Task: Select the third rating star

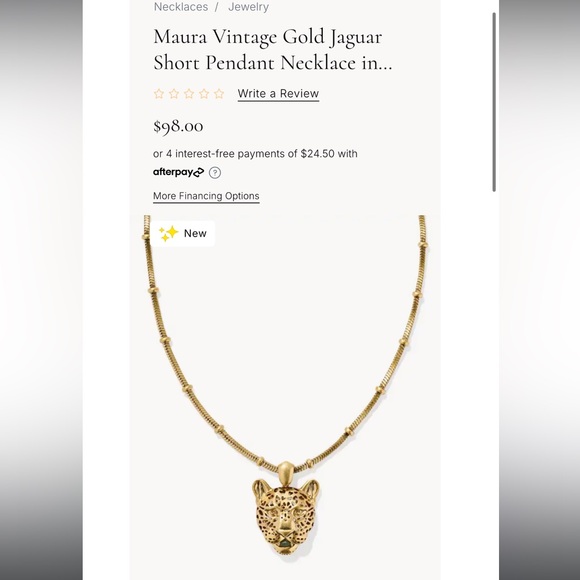Action: [x=189, y=94]
